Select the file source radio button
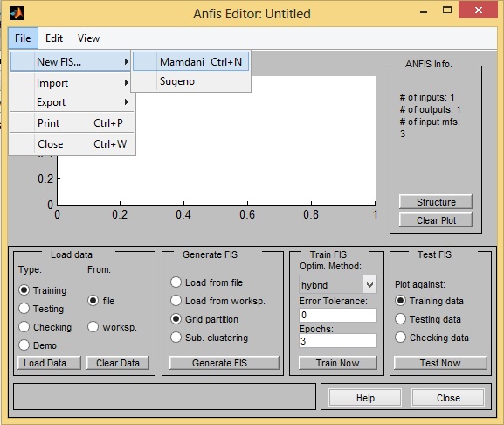Screen dimensions: 504x425 [93, 301]
